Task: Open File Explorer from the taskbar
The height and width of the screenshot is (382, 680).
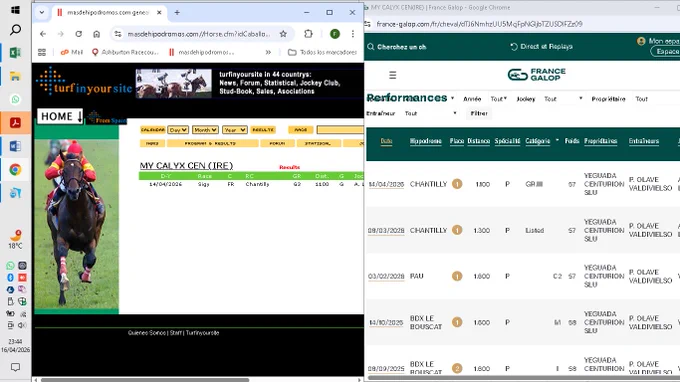Action: coord(15,76)
